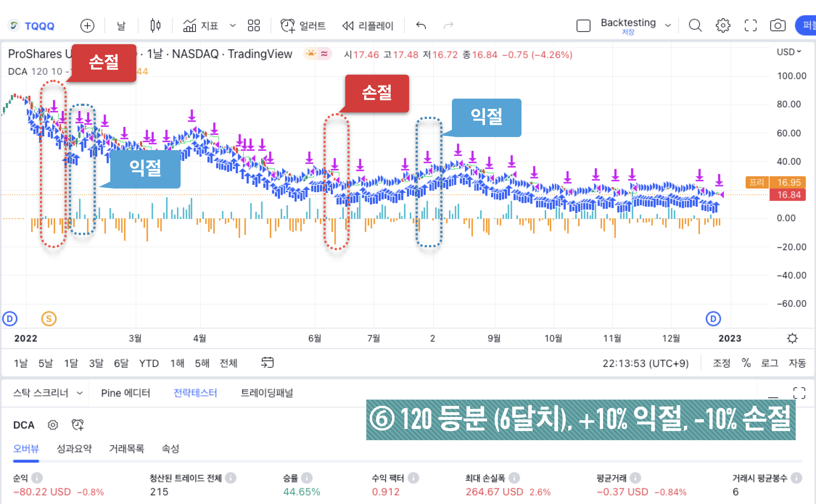
Task: Click the 16.84 price label on axis
Action: pyautogui.click(x=788, y=195)
